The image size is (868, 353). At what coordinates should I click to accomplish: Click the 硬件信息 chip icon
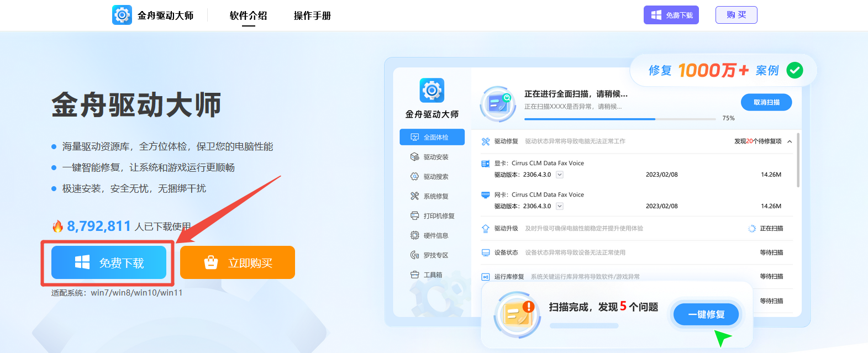tap(415, 235)
